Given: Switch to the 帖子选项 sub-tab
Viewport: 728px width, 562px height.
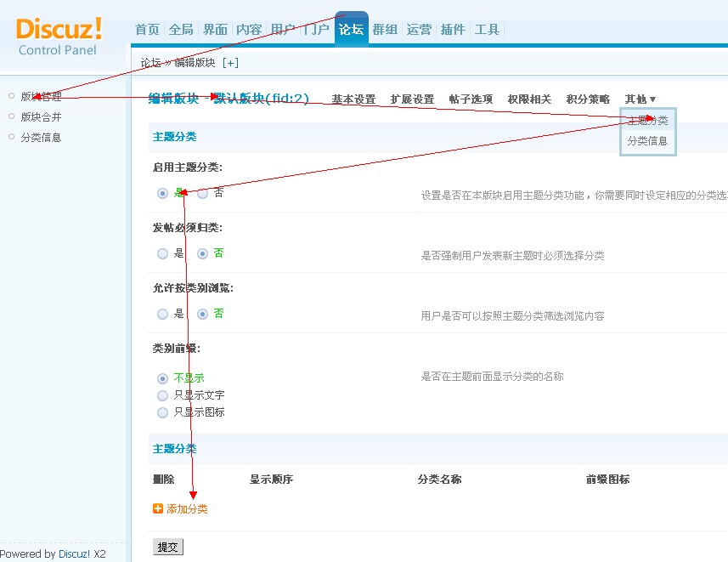Looking at the screenshot, I should click(x=471, y=99).
